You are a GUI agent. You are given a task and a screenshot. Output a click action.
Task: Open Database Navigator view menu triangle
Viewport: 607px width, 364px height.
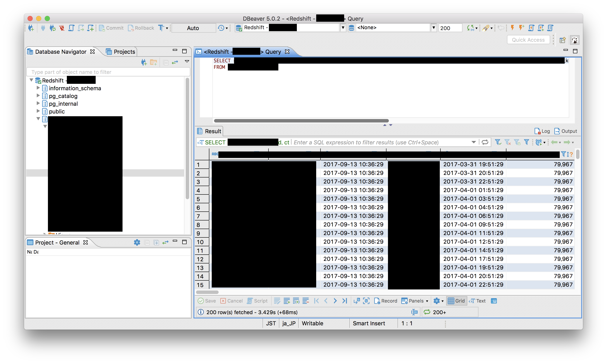click(187, 62)
